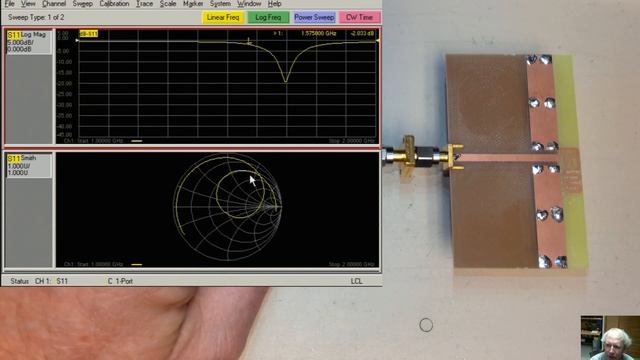The image size is (640, 360).
Task: Open the File menu
Action: 9,4
